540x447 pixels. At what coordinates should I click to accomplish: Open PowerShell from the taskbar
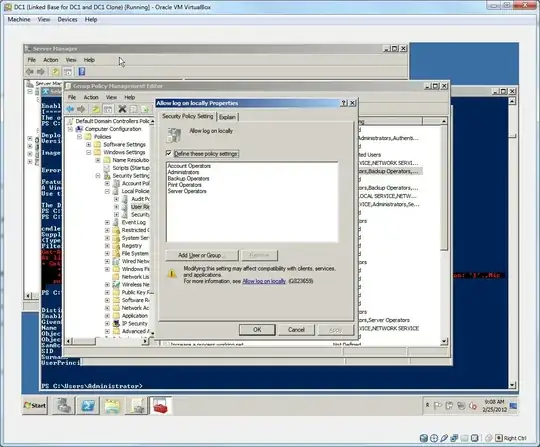click(88, 405)
